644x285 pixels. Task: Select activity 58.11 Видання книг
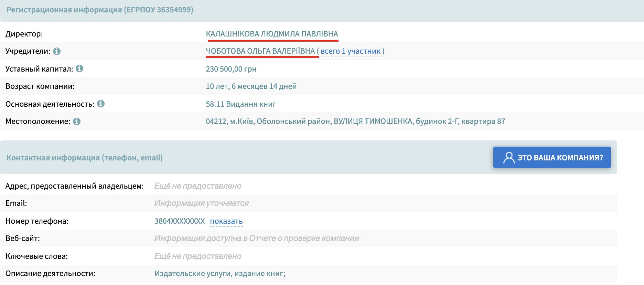[x=241, y=104]
